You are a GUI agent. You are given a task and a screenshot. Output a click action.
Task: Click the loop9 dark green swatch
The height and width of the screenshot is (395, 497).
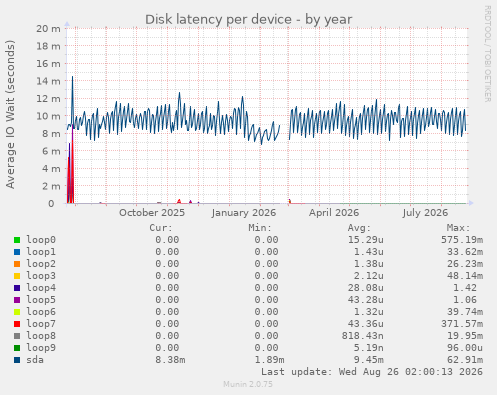pyautogui.click(x=17, y=348)
